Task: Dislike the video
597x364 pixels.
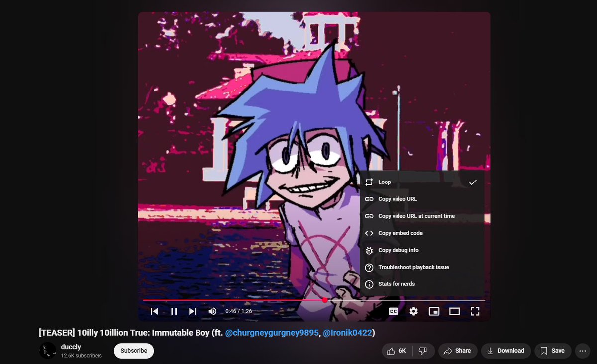Action: 423,351
